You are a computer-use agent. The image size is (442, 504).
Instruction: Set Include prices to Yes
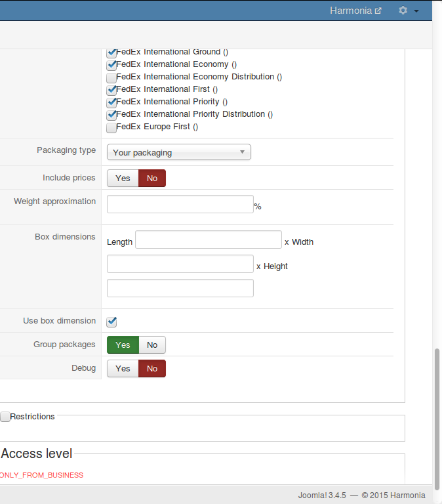tap(123, 178)
